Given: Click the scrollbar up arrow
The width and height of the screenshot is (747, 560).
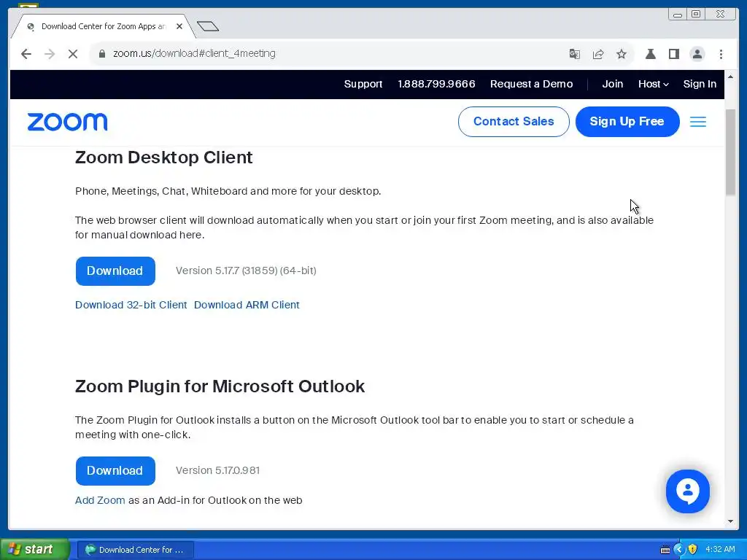Looking at the screenshot, I should (730, 76).
